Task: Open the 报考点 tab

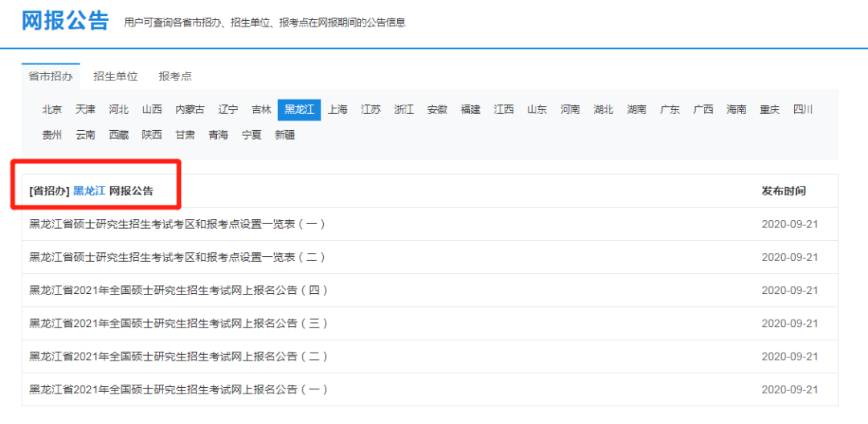Action: coord(175,76)
